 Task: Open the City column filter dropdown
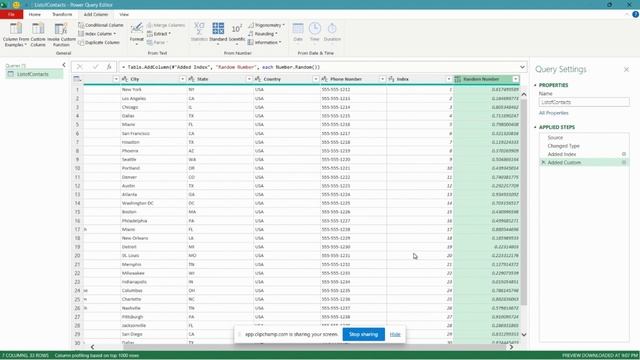coord(182,79)
